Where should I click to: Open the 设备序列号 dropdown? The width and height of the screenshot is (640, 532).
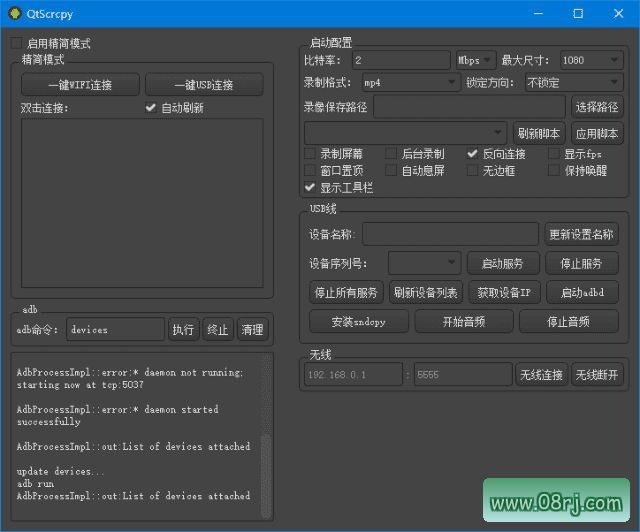pos(424,263)
